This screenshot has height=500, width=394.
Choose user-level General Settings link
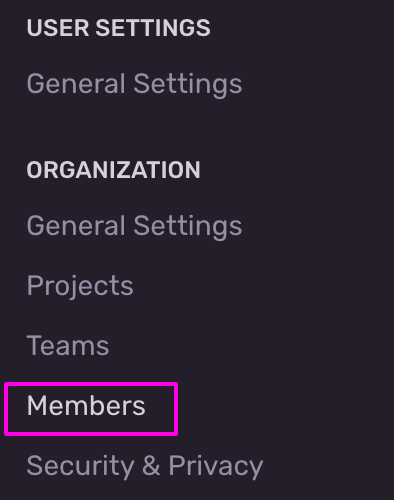pos(134,84)
